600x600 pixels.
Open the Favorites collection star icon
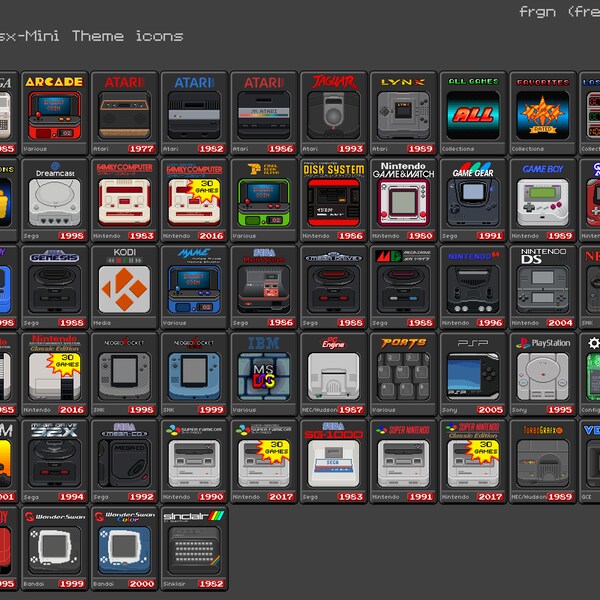pos(543,113)
